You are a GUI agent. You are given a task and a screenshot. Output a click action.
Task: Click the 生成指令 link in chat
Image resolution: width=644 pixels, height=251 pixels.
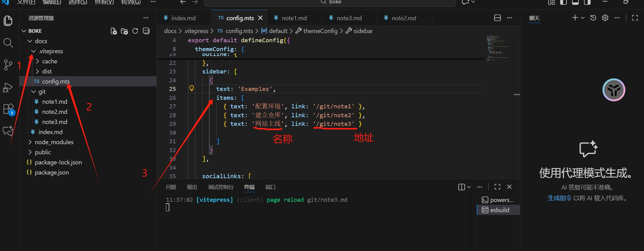[x=559, y=198]
